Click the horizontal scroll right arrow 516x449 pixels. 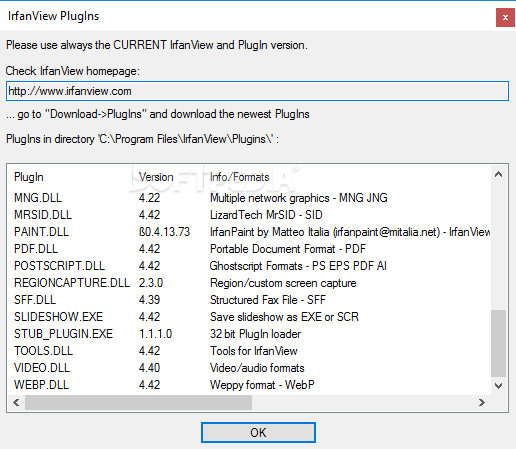tap(481, 402)
